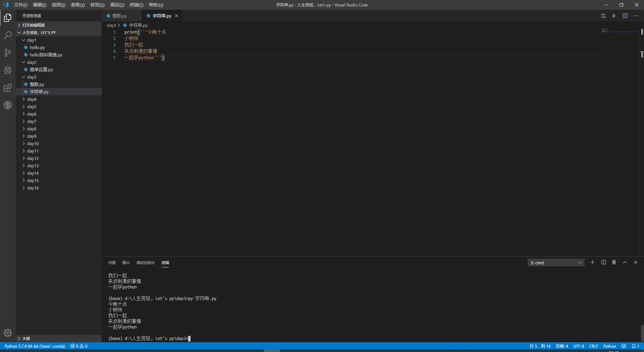Maximize the terminal panel with up chevron

pos(625,262)
